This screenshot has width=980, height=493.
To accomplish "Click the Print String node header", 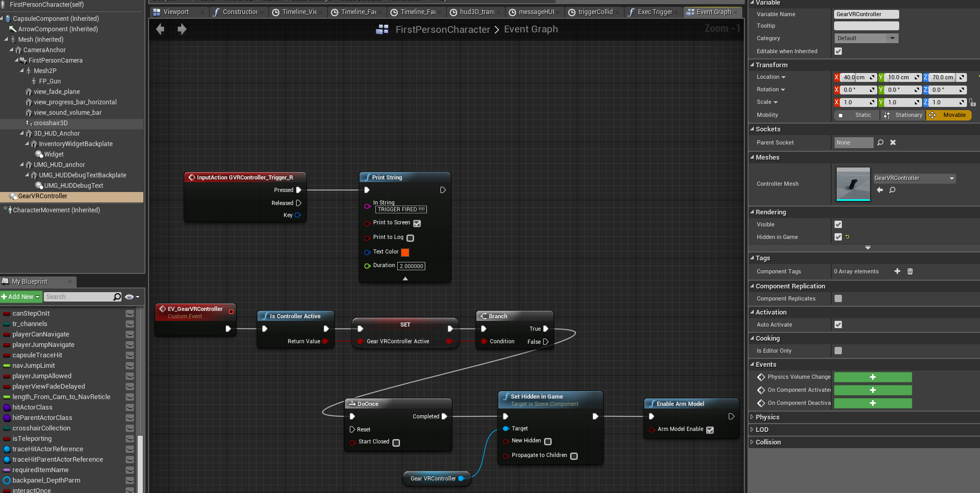I will click(x=405, y=177).
